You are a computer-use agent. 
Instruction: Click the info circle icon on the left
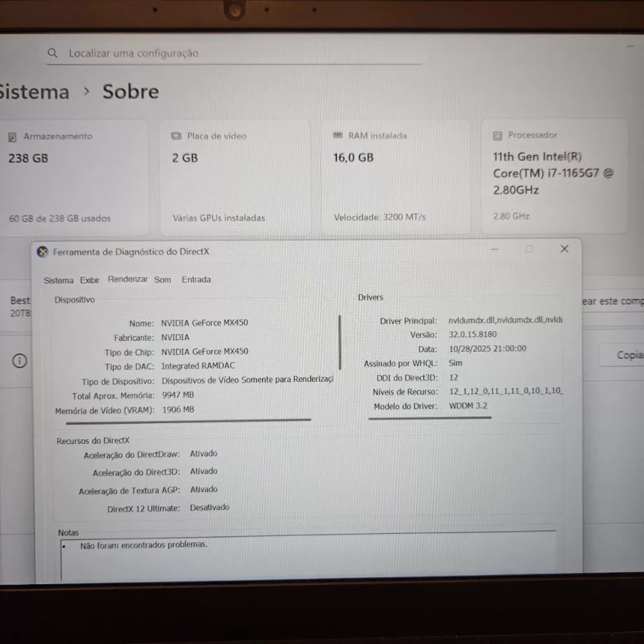tap(20, 361)
